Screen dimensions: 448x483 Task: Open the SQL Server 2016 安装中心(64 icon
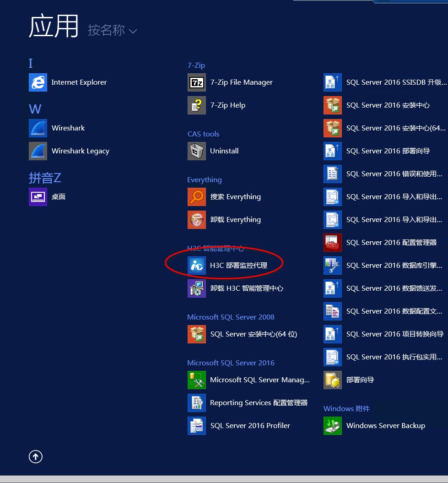pyautogui.click(x=333, y=128)
